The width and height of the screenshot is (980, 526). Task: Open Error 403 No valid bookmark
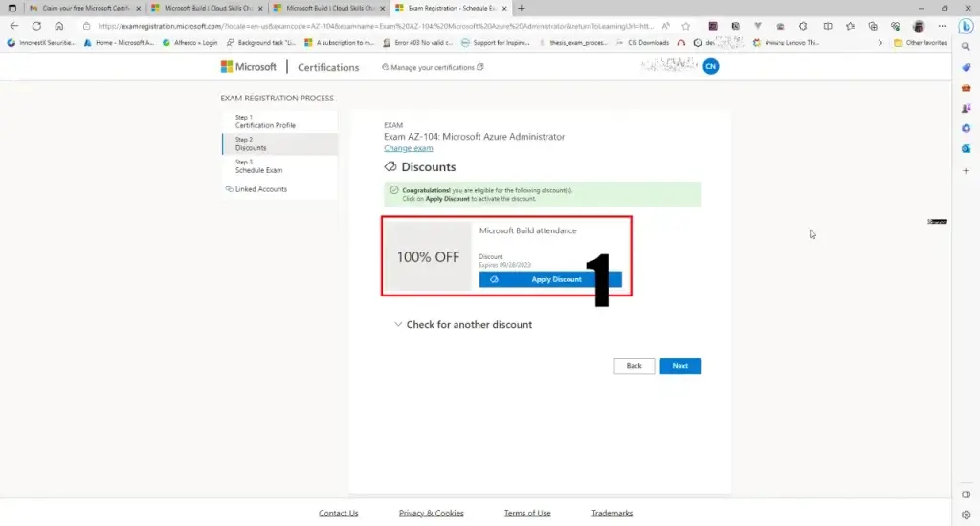point(417,43)
